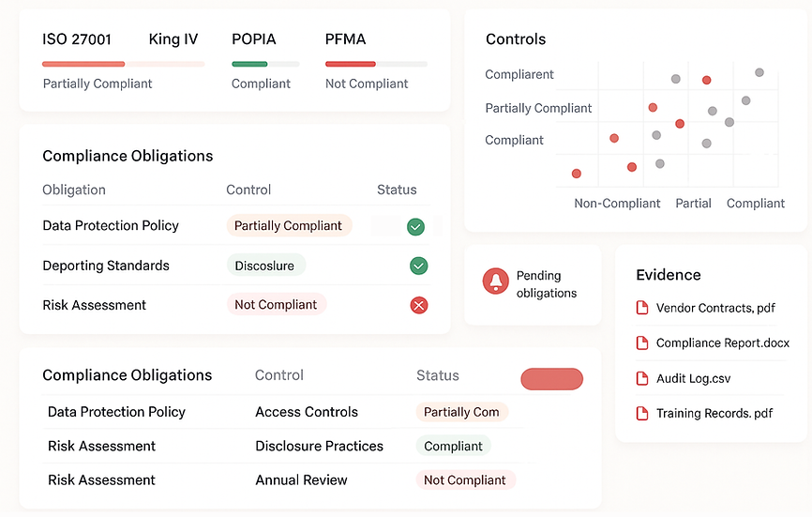This screenshot has width=812, height=517.
Task: Click red cross status for Risk Assessment
Action: click(419, 306)
